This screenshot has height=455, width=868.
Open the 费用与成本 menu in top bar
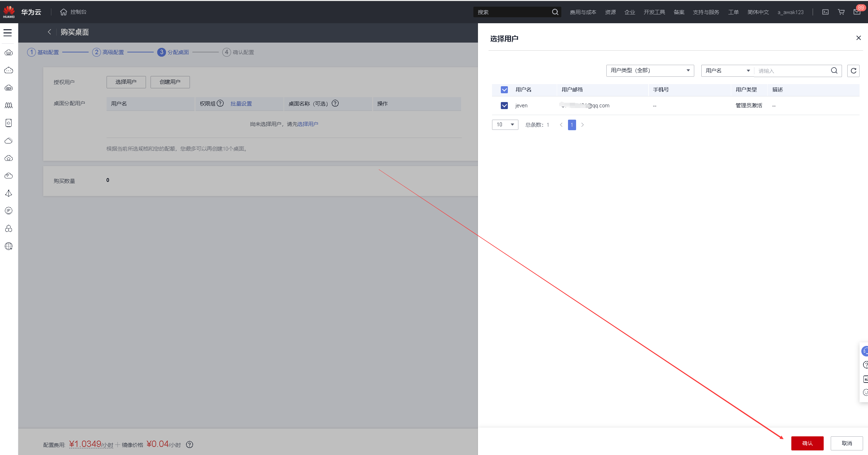coord(583,12)
